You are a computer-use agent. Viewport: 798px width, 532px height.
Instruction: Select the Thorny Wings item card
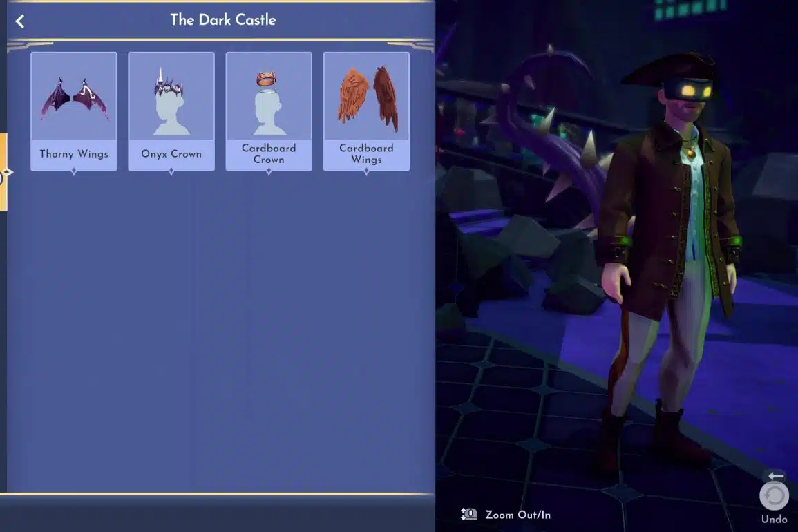pyautogui.click(x=74, y=111)
